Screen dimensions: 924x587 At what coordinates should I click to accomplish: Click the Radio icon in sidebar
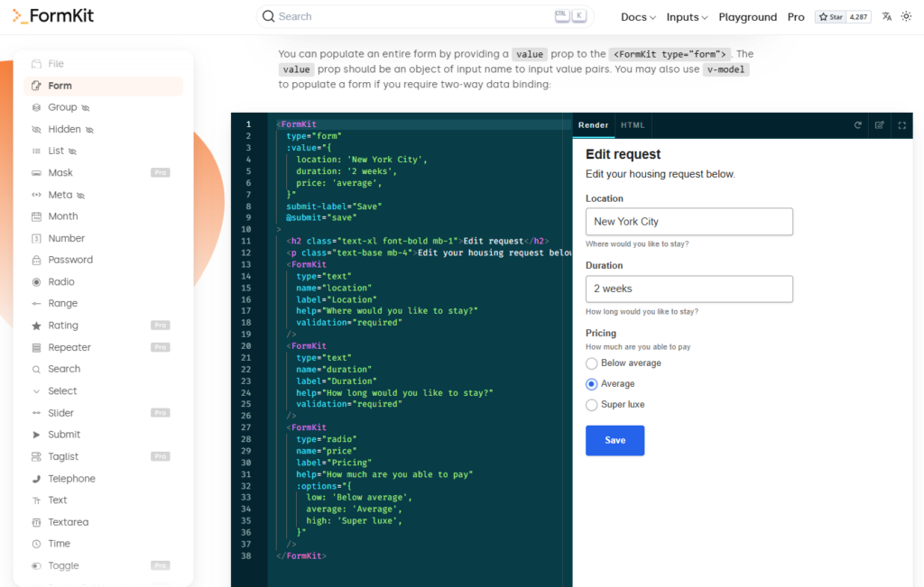[36, 282]
